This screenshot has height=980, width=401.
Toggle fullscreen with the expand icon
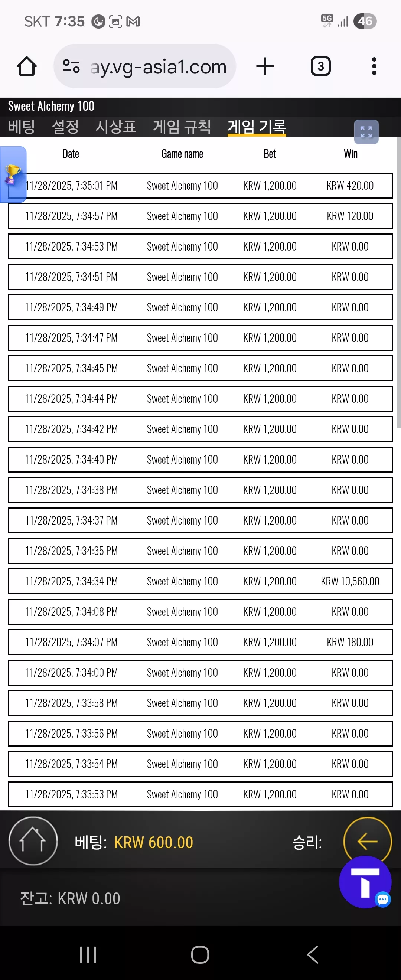366,132
